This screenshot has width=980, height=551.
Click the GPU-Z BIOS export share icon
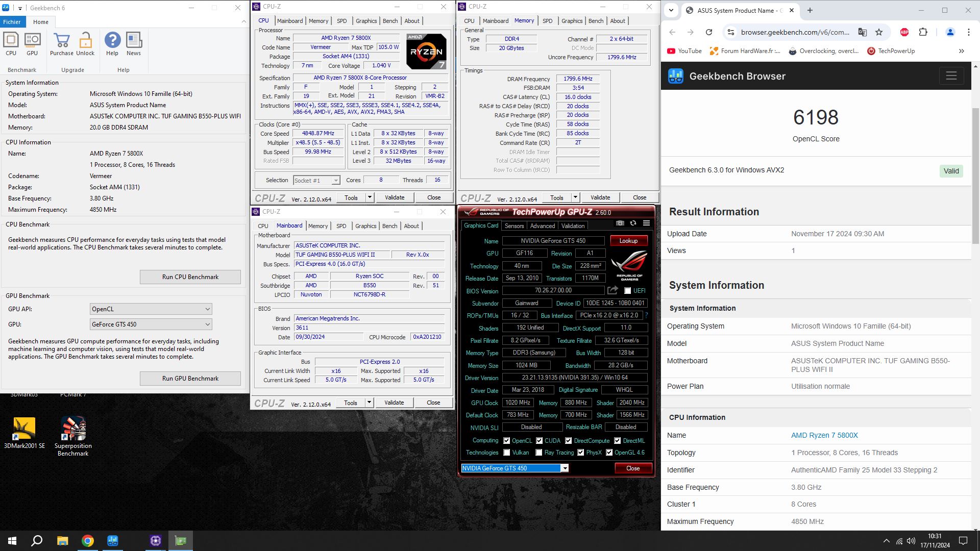pos(612,290)
